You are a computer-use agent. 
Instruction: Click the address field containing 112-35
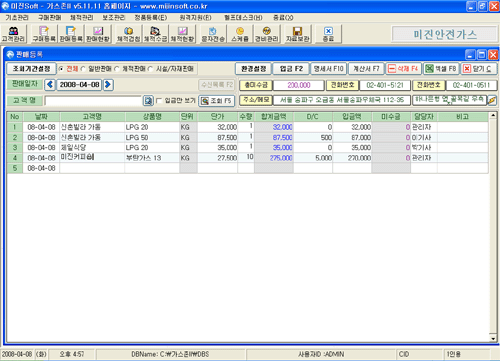pyautogui.click(x=342, y=100)
